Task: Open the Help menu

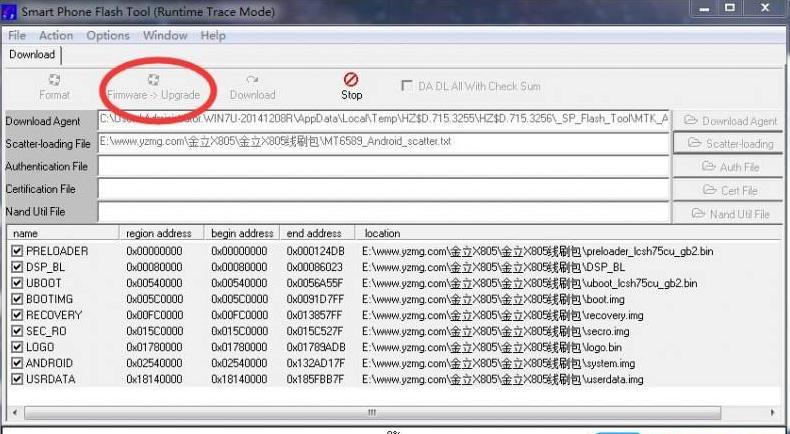Action: pyautogui.click(x=213, y=36)
